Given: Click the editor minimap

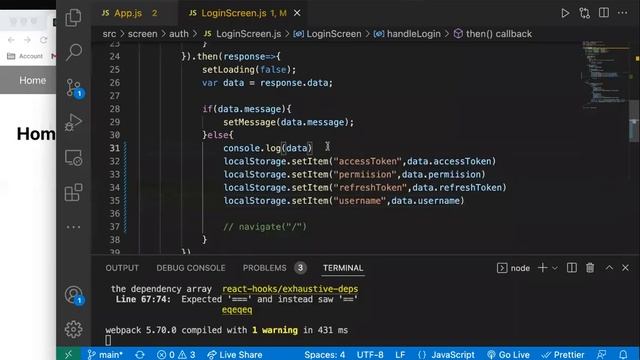Looking at the screenshot, I should [x=605, y=74].
